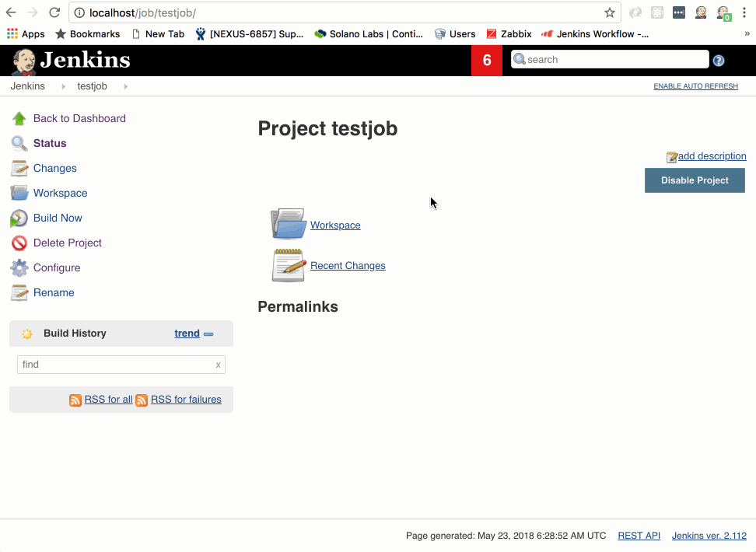Open the Status page in sidebar
756x552 pixels.
(x=50, y=144)
